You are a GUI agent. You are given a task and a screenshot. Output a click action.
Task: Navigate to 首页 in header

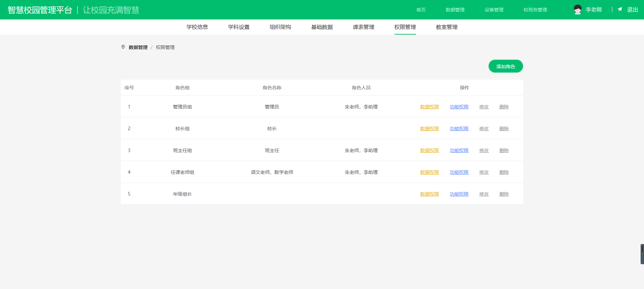pyautogui.click(x=421, y=10)
